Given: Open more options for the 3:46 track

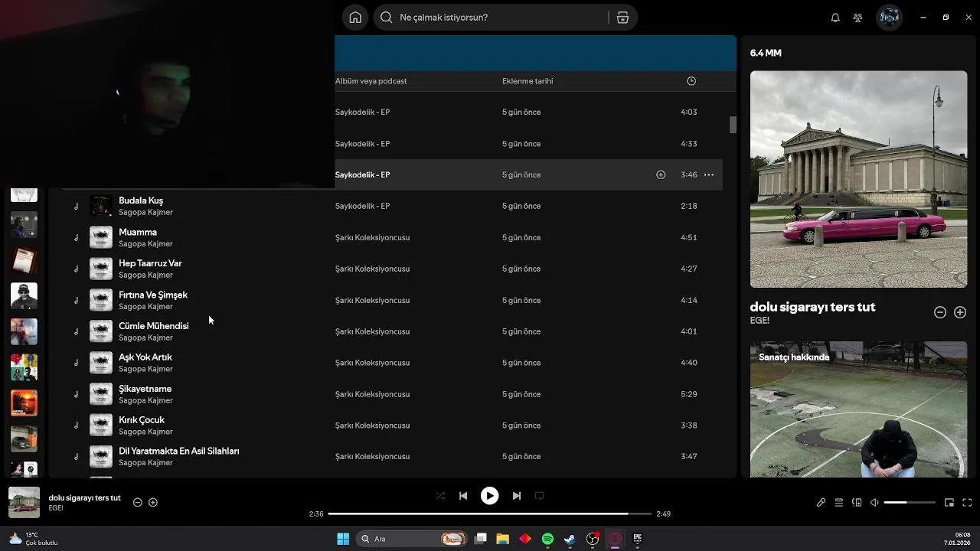Looking at the screenshot, I should (709, 174).
